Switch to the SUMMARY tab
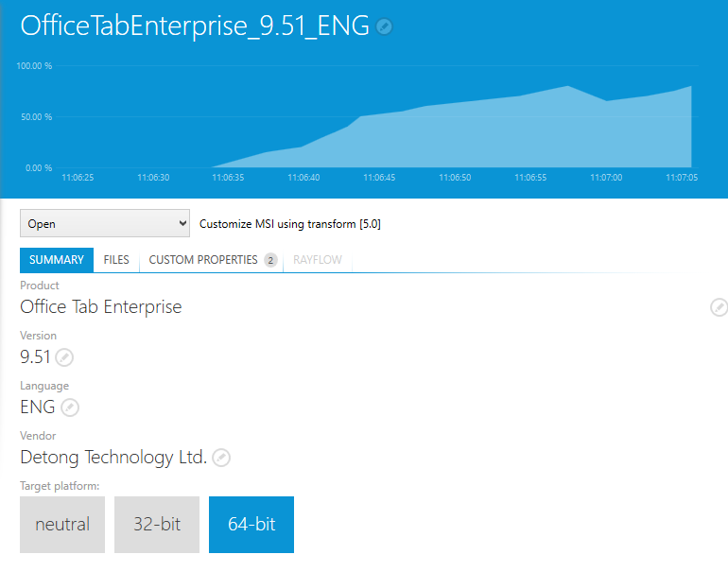Screen dimensions: 728x572 point(57,260)
